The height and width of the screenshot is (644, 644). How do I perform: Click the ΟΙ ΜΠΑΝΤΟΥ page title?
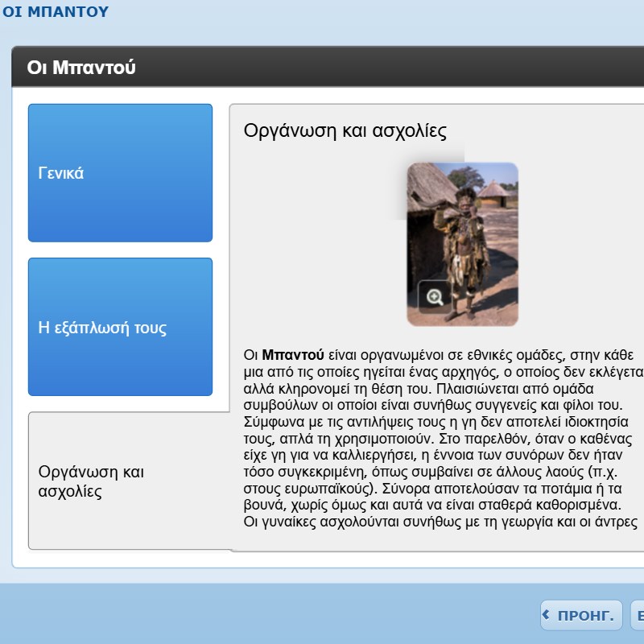56,11
